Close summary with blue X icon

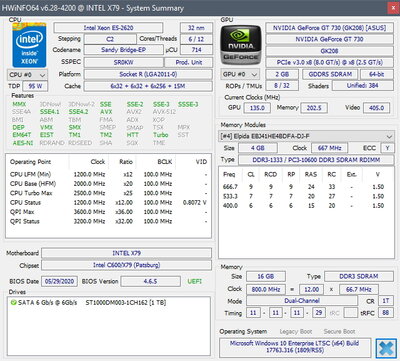[x=386, y=348]
